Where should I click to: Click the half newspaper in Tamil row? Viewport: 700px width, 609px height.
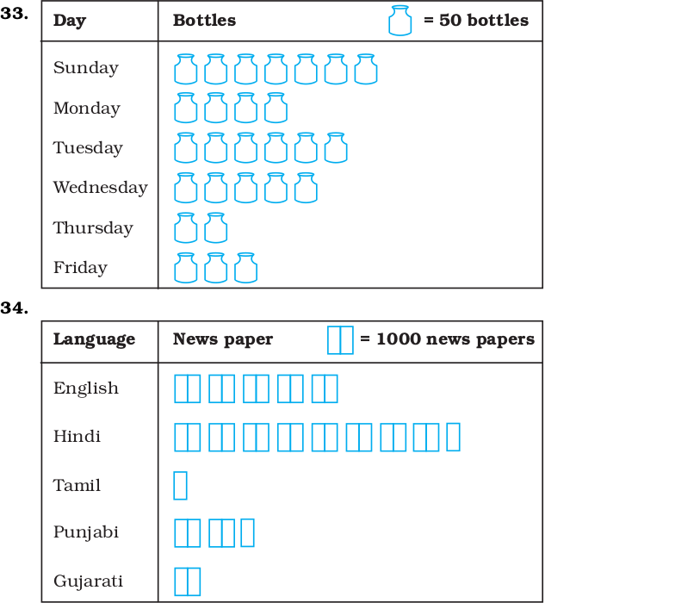coord(180,486)
